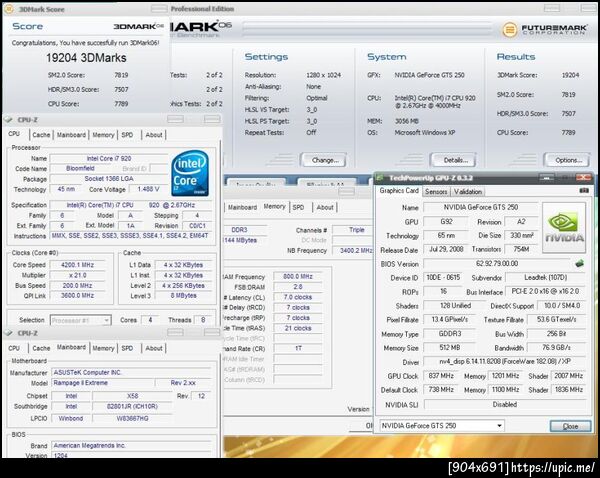Click the top CPU-Z window title icon
The height and width of the screenshot is (478, 600).
[x=8, y=120]
